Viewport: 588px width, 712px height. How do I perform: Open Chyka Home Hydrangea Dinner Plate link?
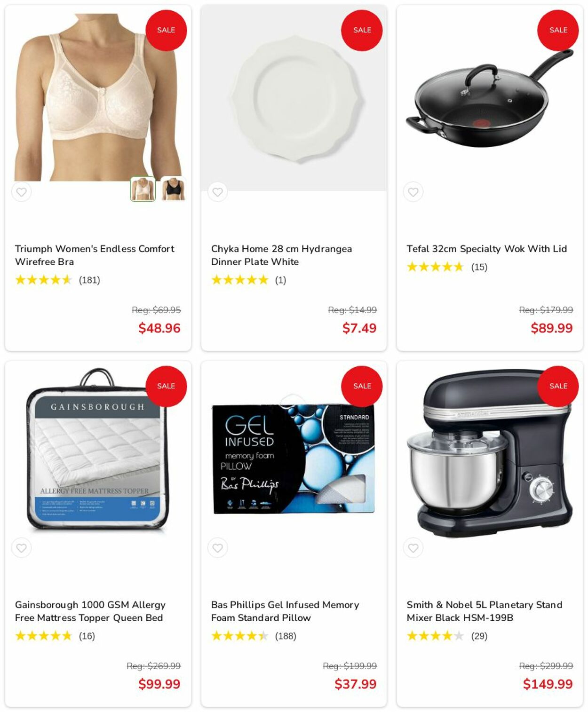pos(281,255)
